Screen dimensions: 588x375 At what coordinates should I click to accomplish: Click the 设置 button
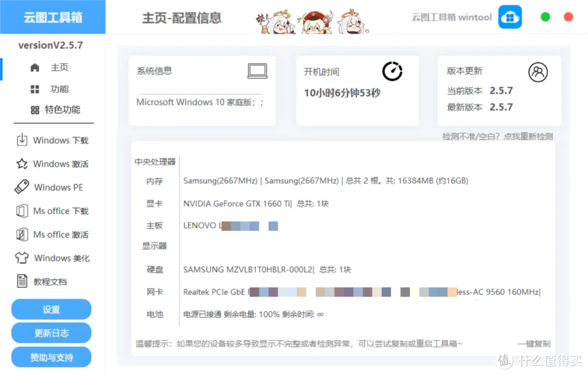(51, 309)
